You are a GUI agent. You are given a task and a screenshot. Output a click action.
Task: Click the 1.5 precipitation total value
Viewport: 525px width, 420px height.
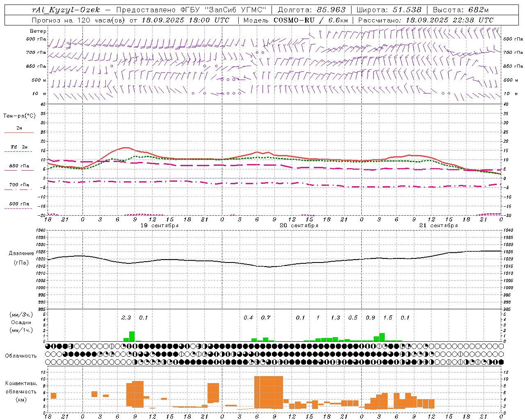coord(388,318)
